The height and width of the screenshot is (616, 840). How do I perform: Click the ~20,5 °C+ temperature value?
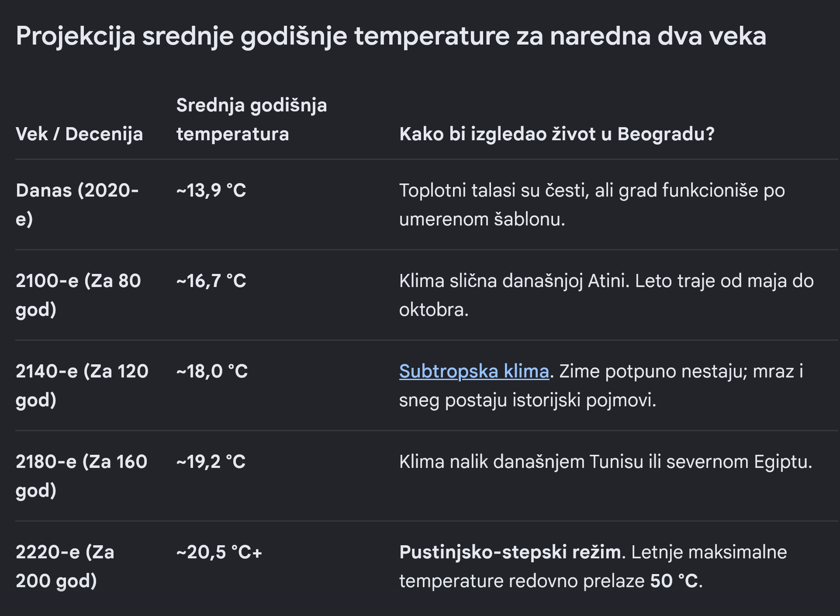coord(219,552)
